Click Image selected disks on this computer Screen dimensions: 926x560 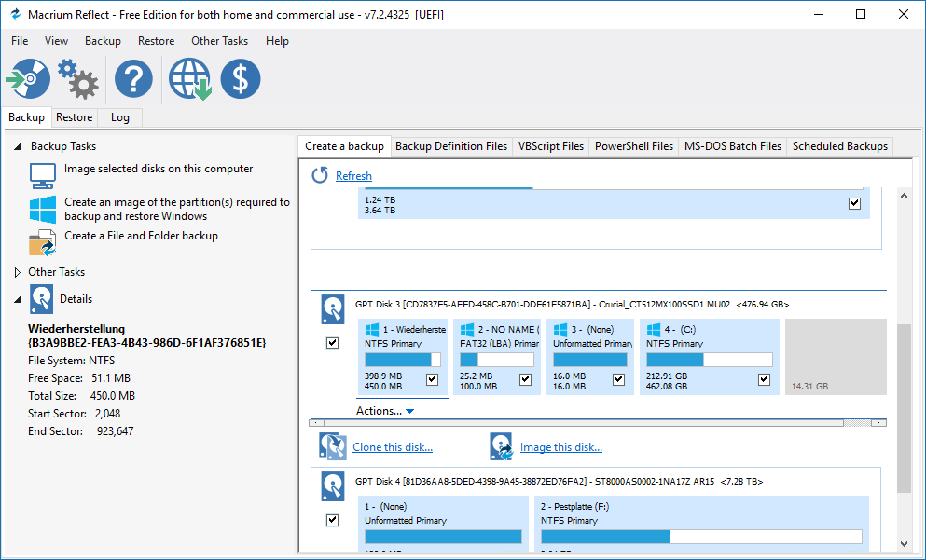[x=159, y=169]
